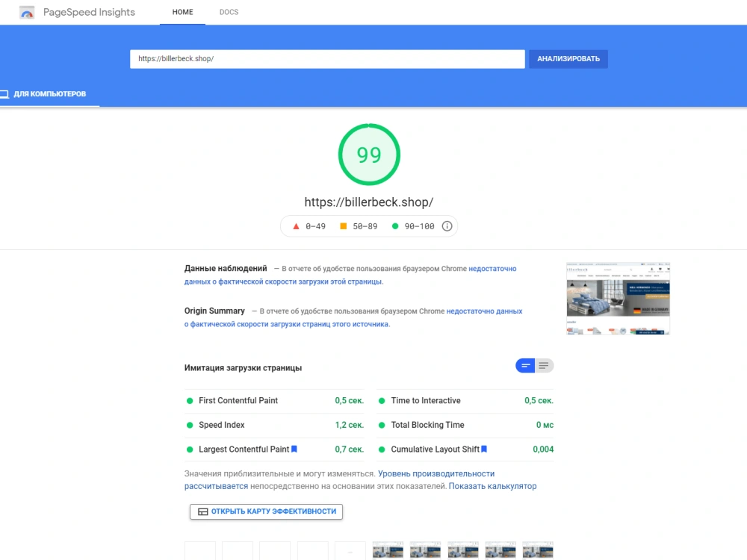This screenshot has height=560, width=747.
Task: Click the green circle 90–100 legend marker
Action: click(x=395, y=226)
